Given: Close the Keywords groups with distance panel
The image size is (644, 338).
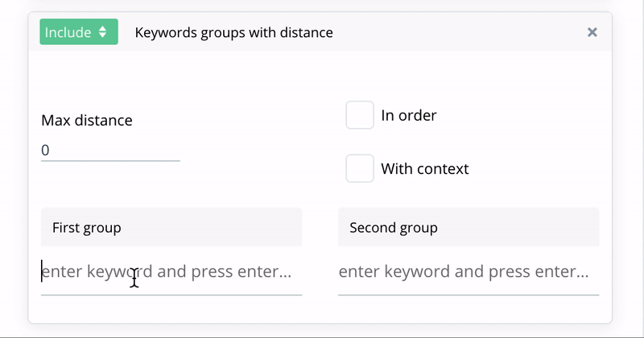Looking at the screenshot, I should coord(592,32).
